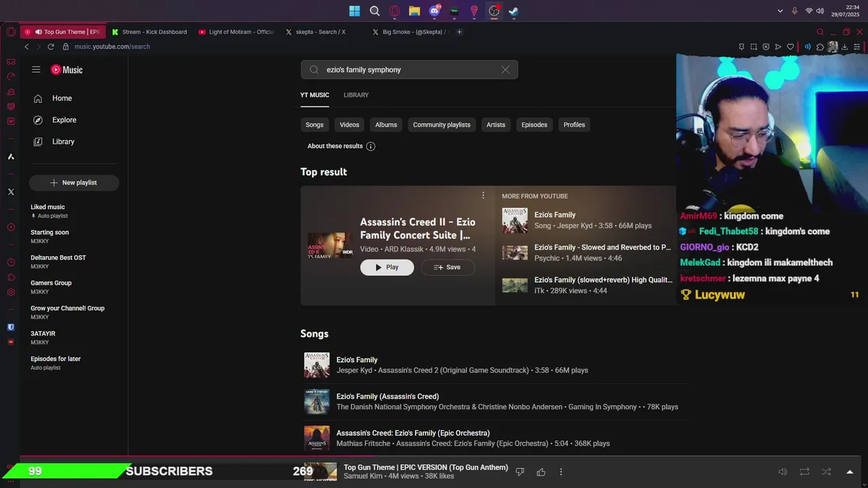Open browser easy setup sliders icon
The width and height of the screenshot is (868, 488).
pos(857,47)
